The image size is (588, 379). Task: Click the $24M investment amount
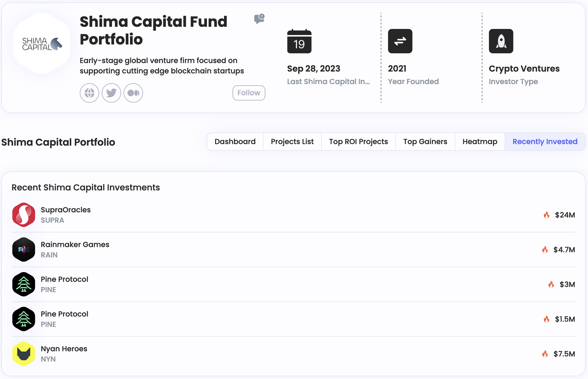tap(565, 215)
